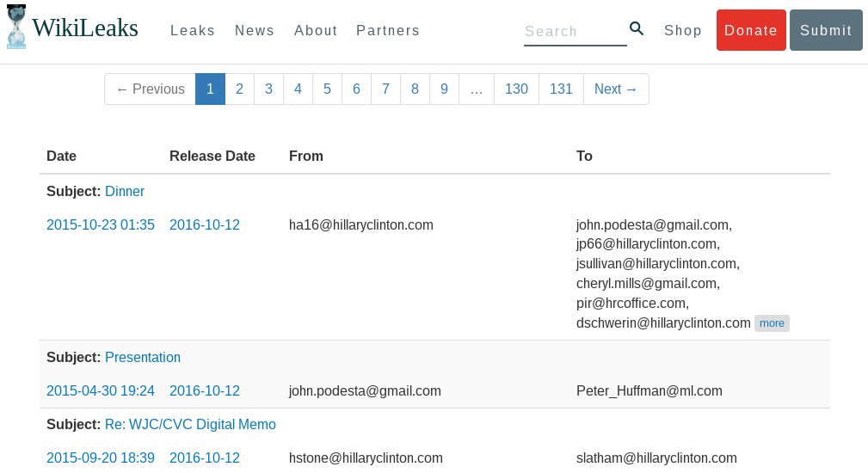Click recipient jsullivan@hillaryclinton.com
Viewport: 868px width, 473px height.
(x=657, y=264)
